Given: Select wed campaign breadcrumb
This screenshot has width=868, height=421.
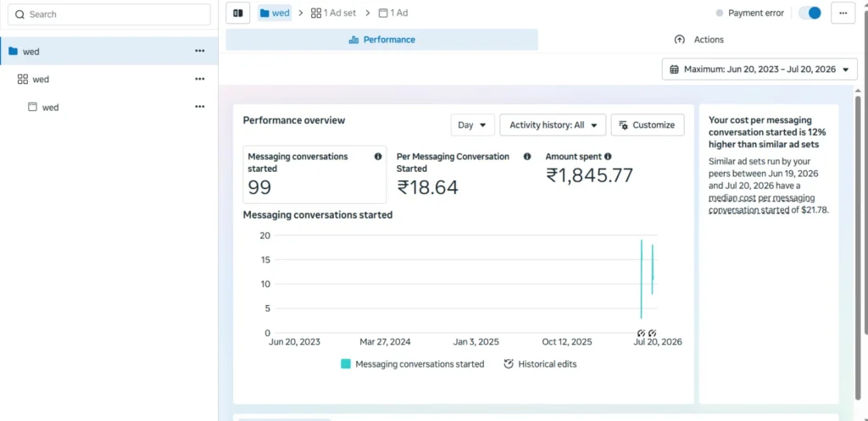Looking at the screenshot, I should point(275,13).
